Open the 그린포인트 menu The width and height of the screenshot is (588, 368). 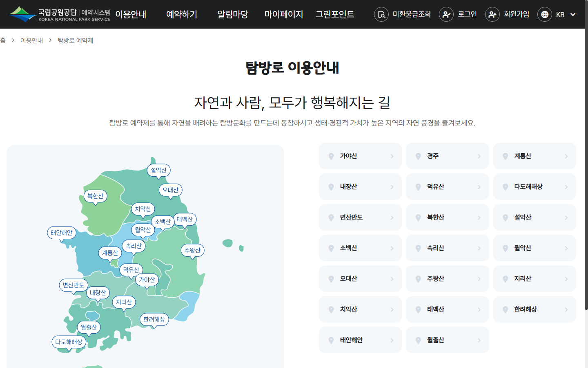tap(335, 14)
